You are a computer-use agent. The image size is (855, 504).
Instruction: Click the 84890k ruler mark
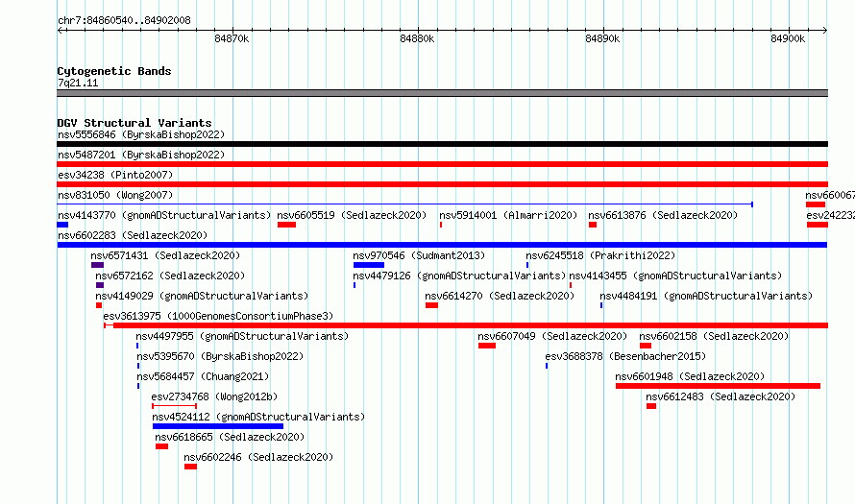pyautogui.click(x=602, y=38)
